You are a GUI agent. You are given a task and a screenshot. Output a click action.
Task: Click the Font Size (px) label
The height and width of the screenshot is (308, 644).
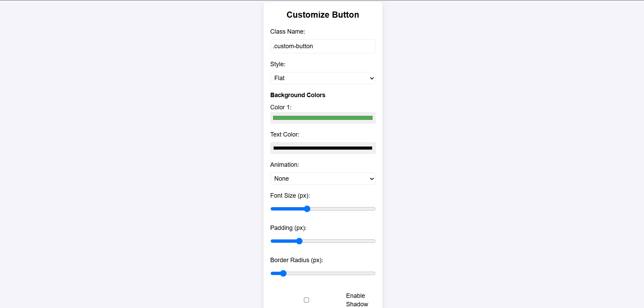[x=290, y=196]
